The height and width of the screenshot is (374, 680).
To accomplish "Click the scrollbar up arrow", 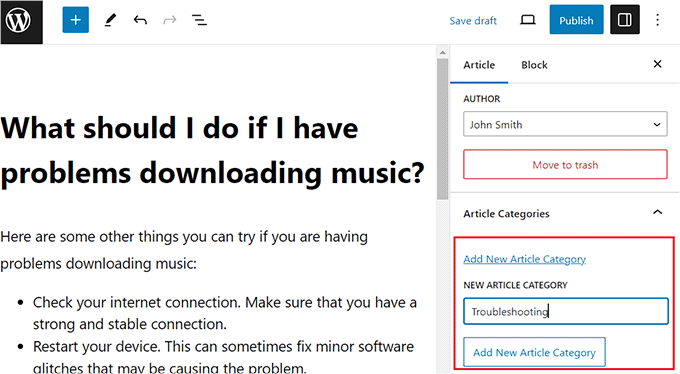I will point(442,52).
